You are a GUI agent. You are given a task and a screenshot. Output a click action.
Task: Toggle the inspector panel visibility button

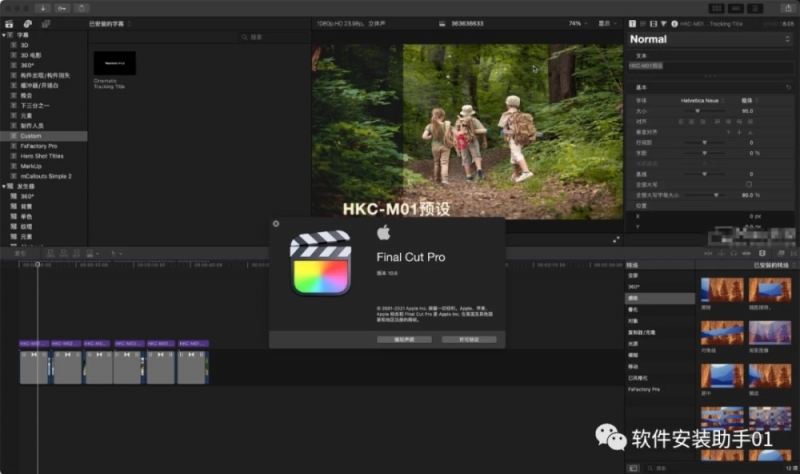pyautogui.click(x=755, y=8)
